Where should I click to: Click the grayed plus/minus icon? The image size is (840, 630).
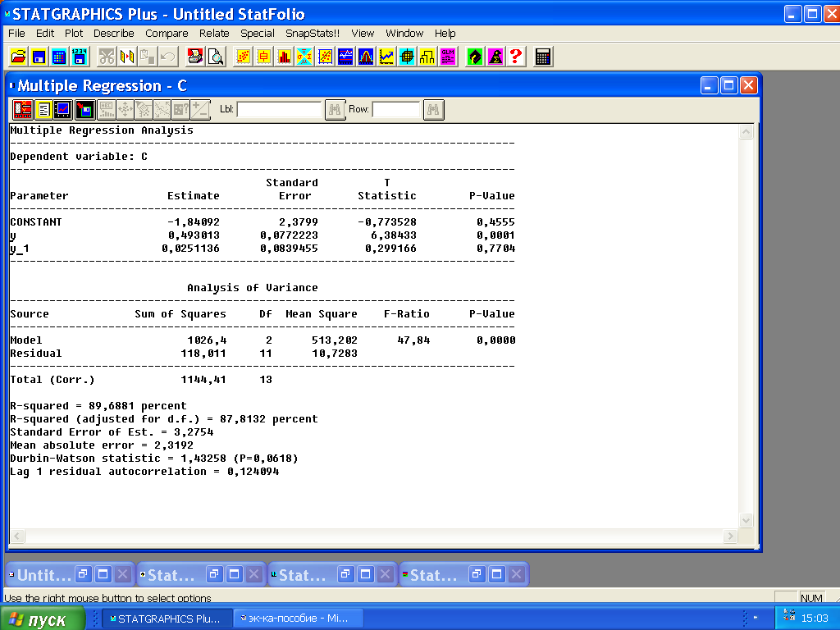click(200, 109)
